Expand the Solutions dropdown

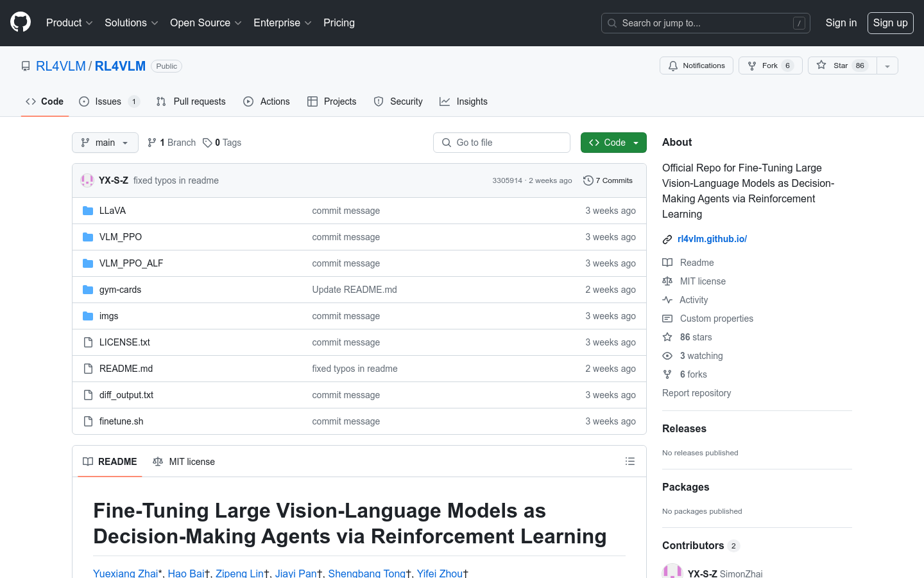[x=132, y=22]
